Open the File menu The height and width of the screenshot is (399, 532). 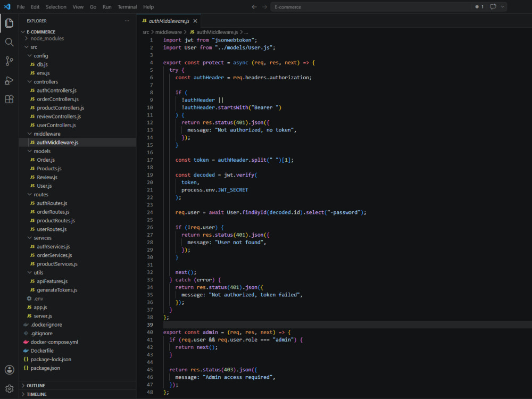[x=21, y=7]
